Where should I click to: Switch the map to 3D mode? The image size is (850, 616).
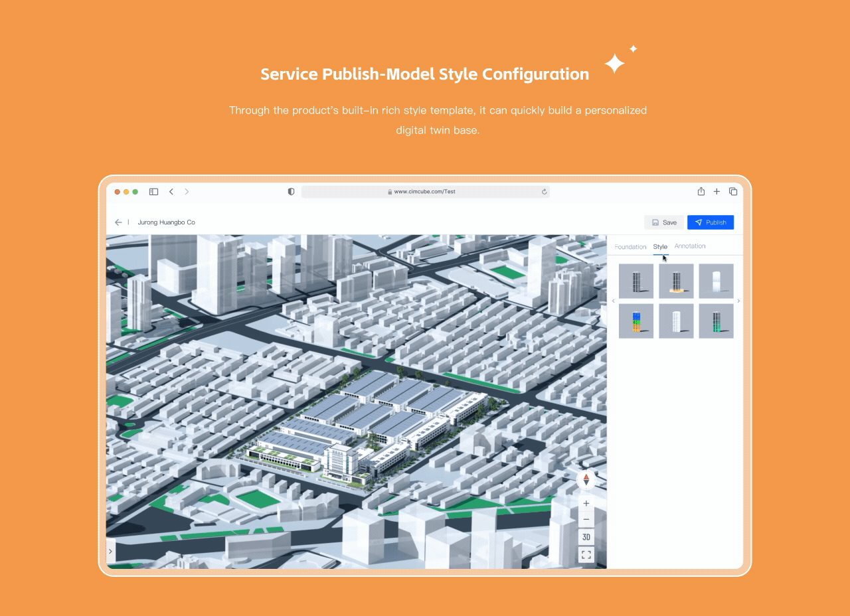click(586, 537)
